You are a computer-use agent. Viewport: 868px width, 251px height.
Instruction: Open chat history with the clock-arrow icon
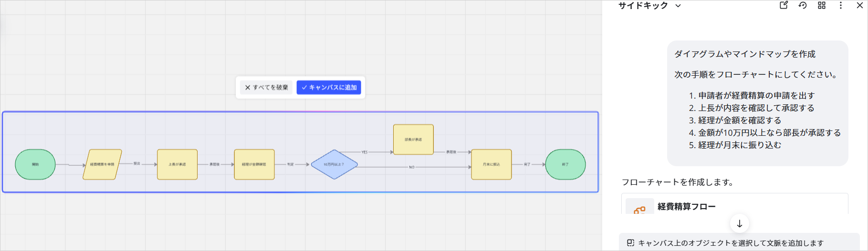coord(803,5)
